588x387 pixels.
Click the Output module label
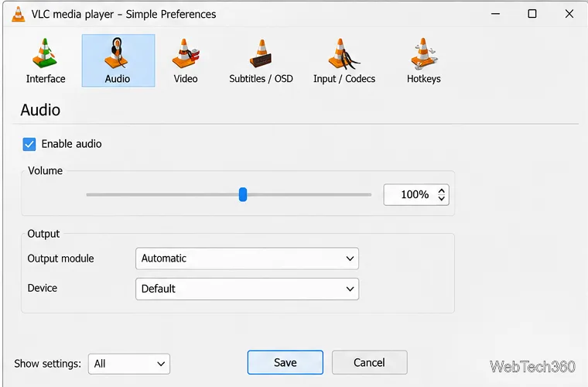pos(61,259)
